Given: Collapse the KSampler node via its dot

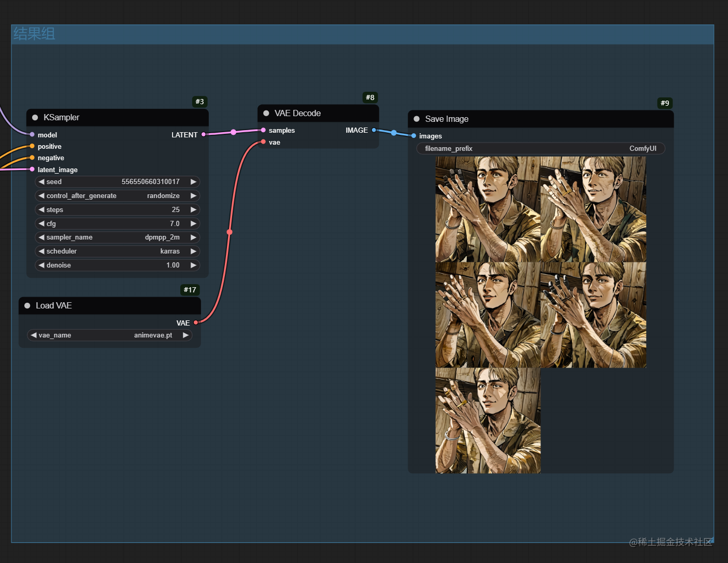Looking at the screenshot, I should point(35,118).
